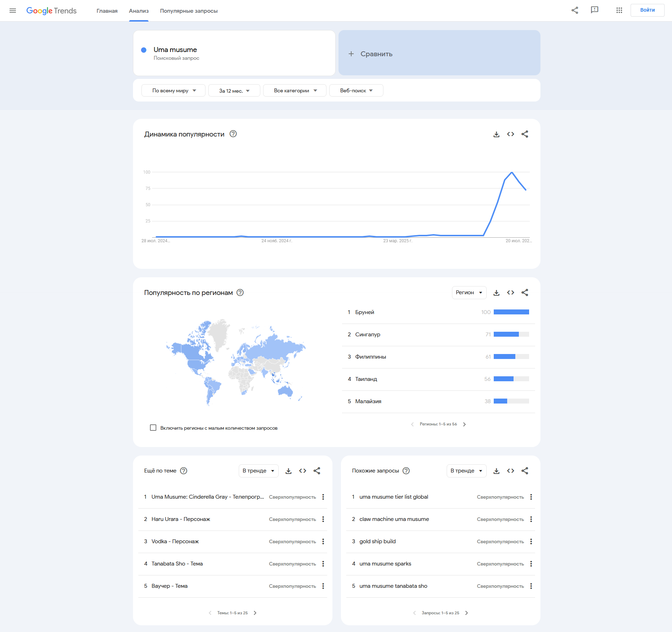Open help for Похожие запросы
Image resolution: width=672 pixels, height=632 pixels.
coord(406,471)
